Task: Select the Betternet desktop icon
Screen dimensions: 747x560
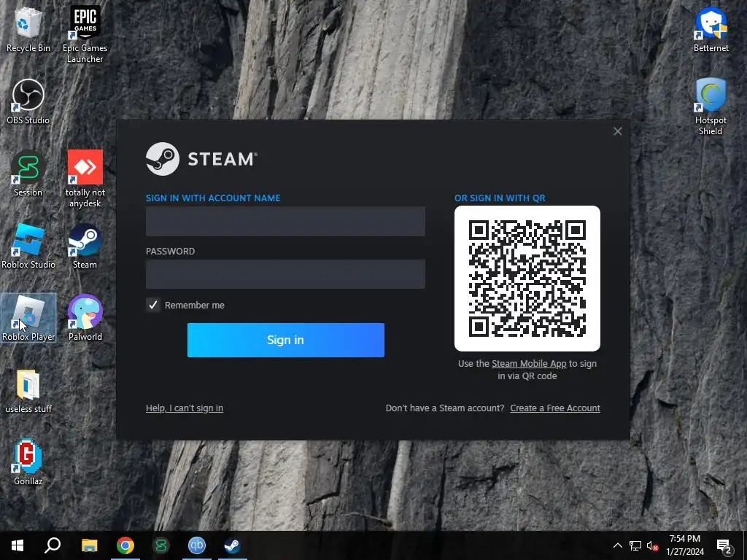Action: 711,29
